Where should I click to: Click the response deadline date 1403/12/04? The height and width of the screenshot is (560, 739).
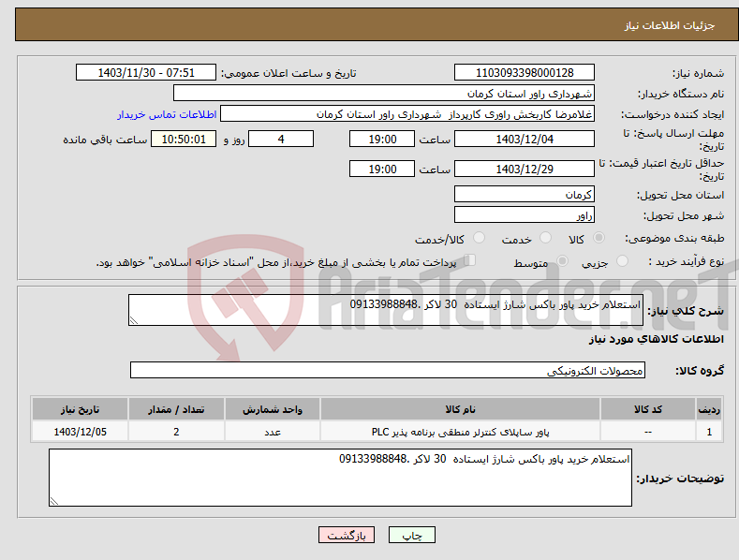pyautogui.click(x=525, y=139)
